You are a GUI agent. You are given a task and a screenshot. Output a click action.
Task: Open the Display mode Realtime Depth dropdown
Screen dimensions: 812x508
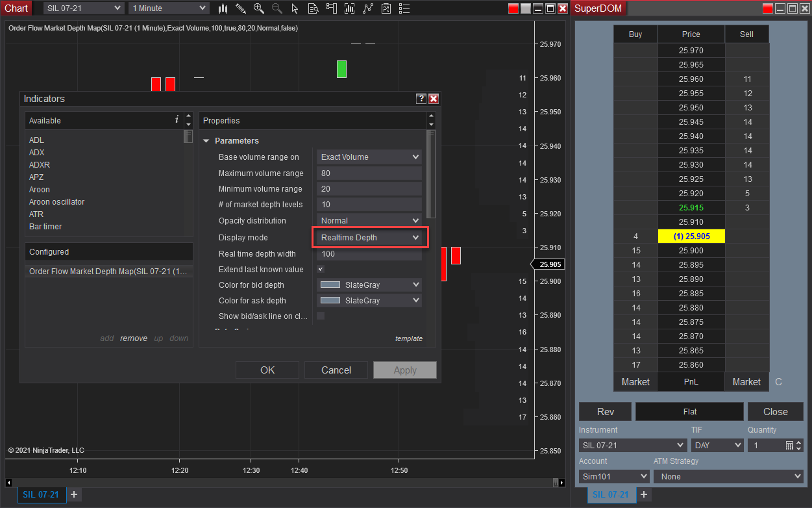(x=369, y=238)
